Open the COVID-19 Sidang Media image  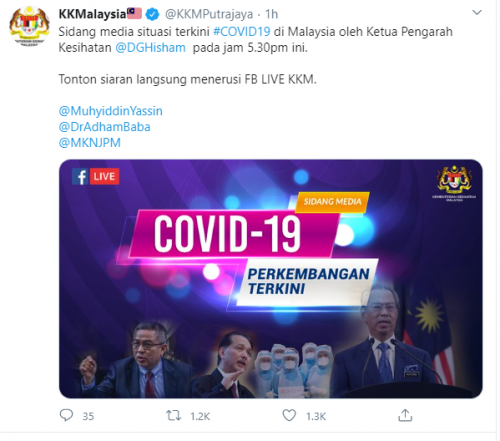[271, 279]
